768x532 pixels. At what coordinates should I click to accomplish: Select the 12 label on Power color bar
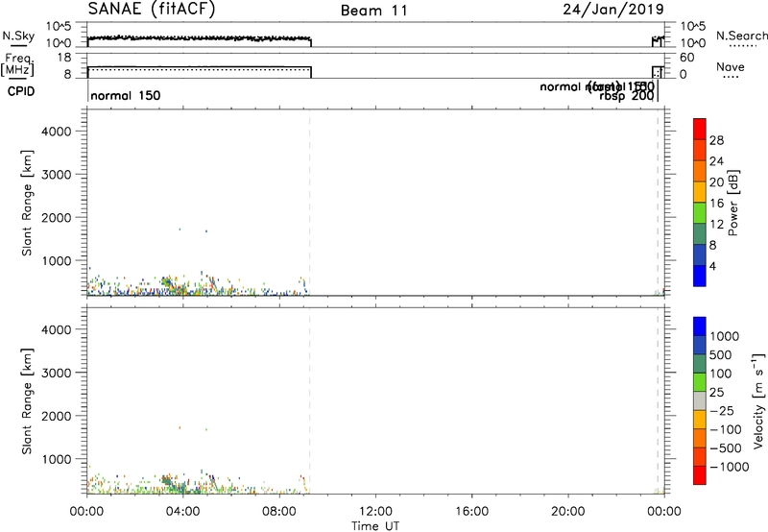tap(716, 225)
